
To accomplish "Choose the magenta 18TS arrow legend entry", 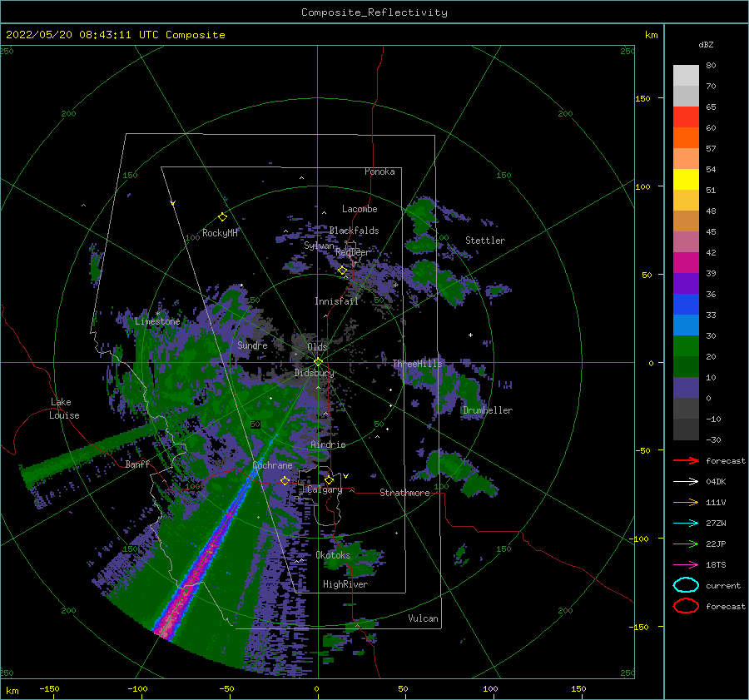I will (686, 565).
